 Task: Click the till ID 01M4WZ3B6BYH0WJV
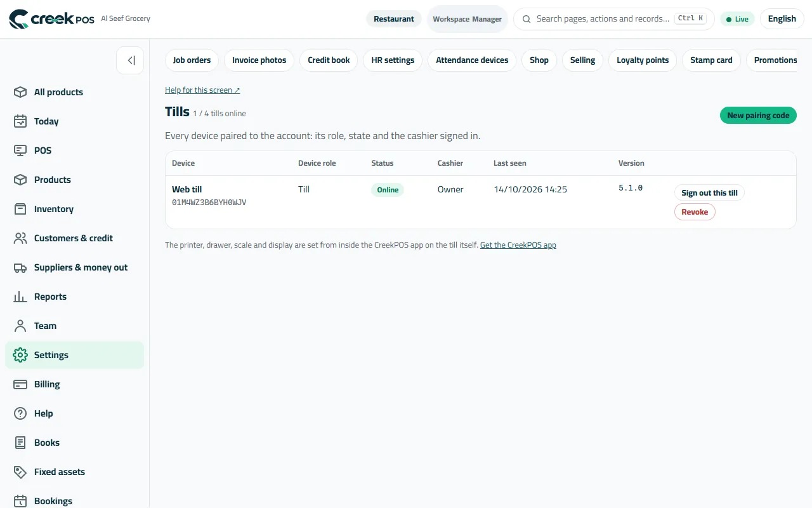[x=209, y=203]
